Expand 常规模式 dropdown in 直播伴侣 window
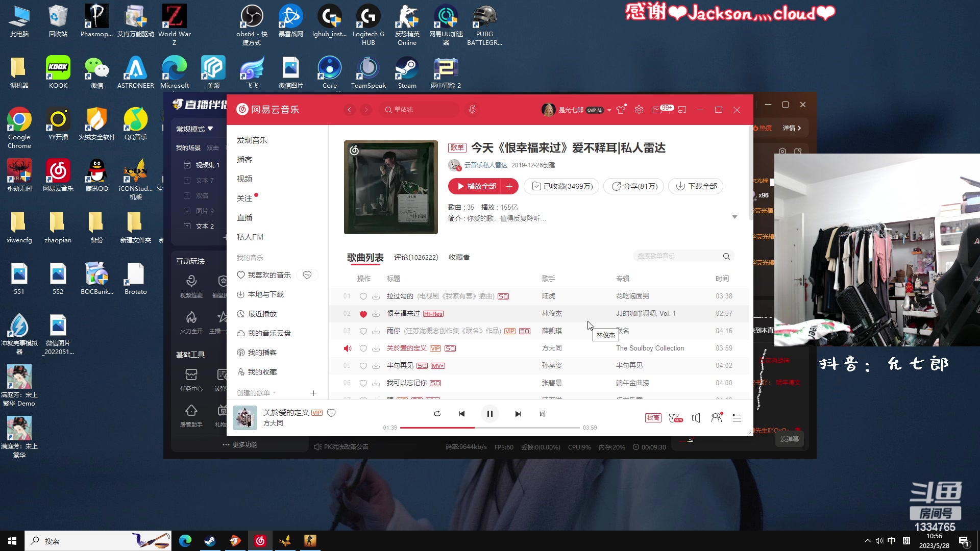 tap(194, 129)
